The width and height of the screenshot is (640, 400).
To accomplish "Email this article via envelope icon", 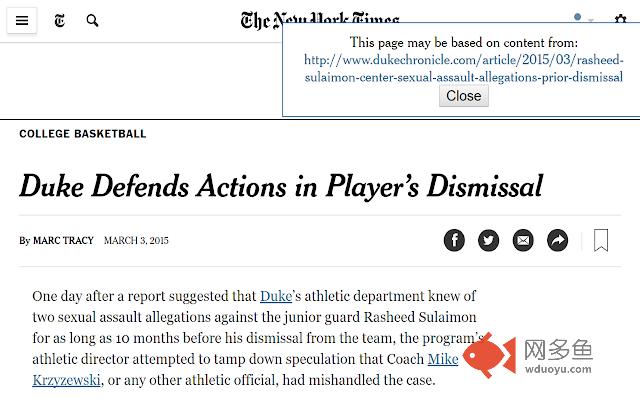I will click(x=523, y=240).
